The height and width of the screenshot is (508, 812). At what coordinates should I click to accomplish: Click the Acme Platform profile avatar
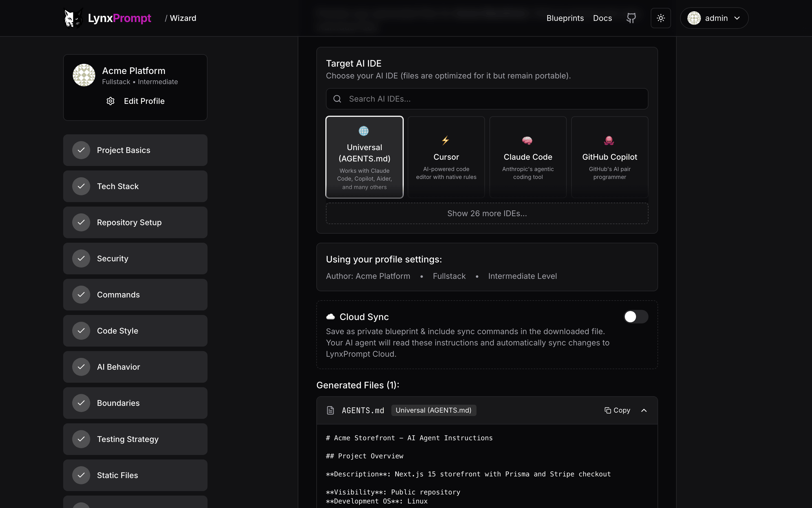click(84, 75)
